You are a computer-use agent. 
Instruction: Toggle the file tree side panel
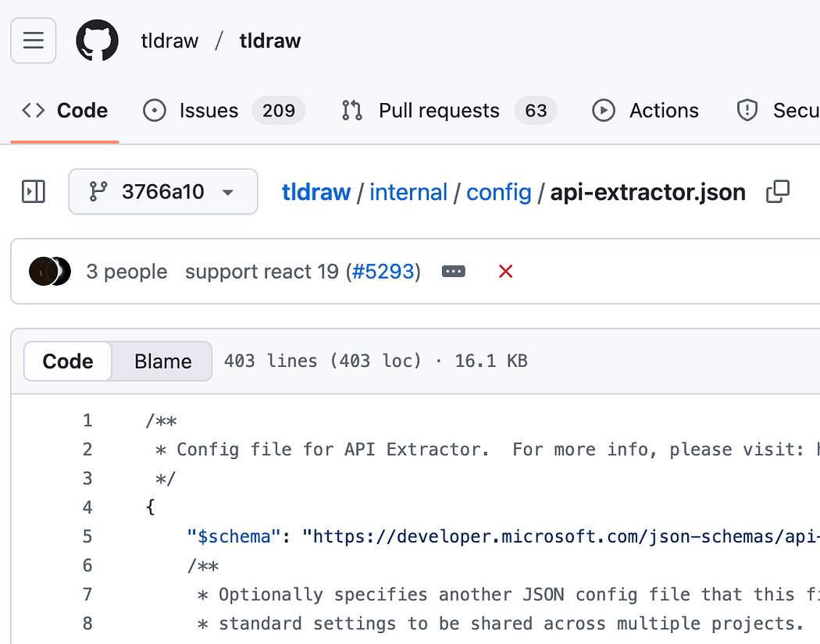pos(34,191)
